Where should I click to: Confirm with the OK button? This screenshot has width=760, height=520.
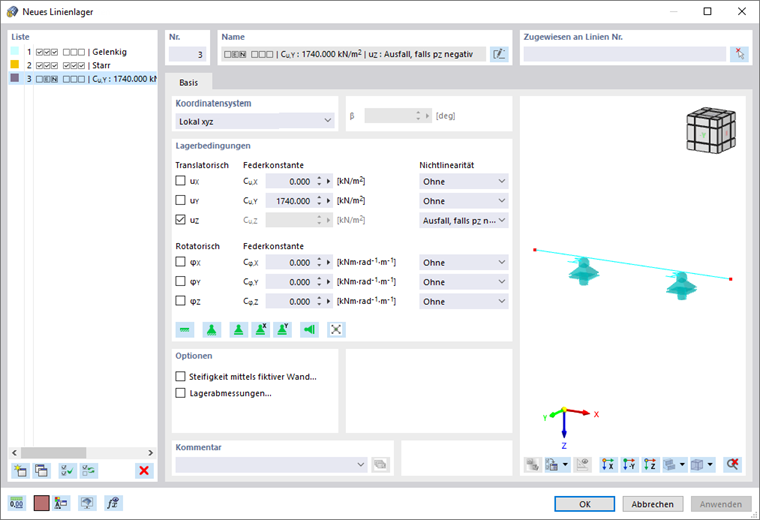[x=585, y=504]
